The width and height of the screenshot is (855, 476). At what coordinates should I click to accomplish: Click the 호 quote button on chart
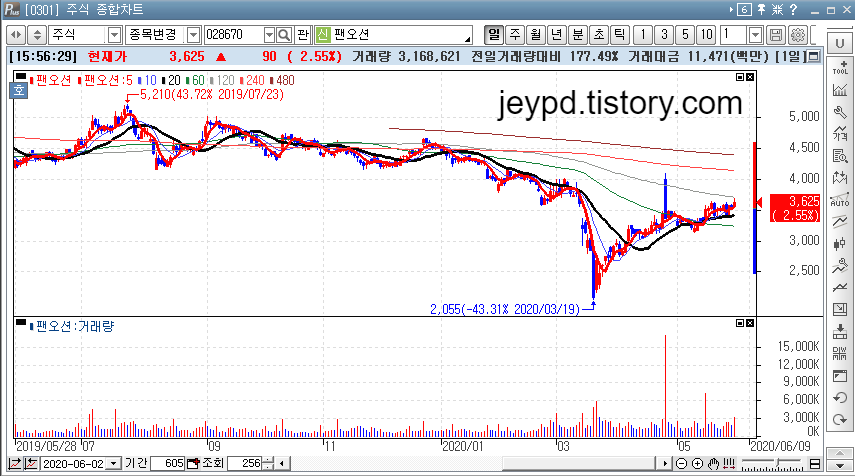coord(19,90)
